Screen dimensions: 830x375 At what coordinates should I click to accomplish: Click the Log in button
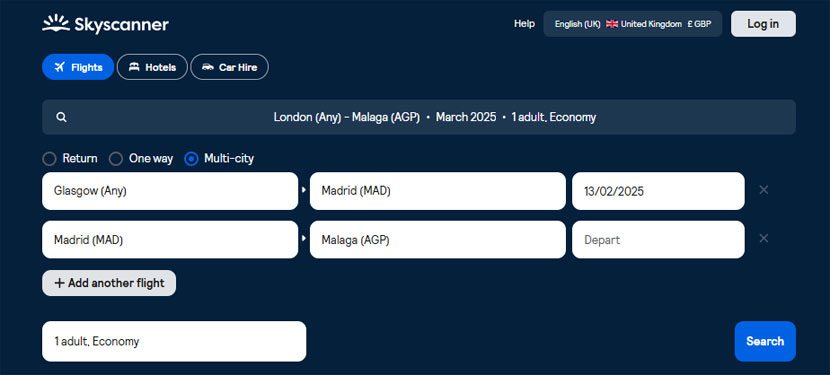(763, 24)
